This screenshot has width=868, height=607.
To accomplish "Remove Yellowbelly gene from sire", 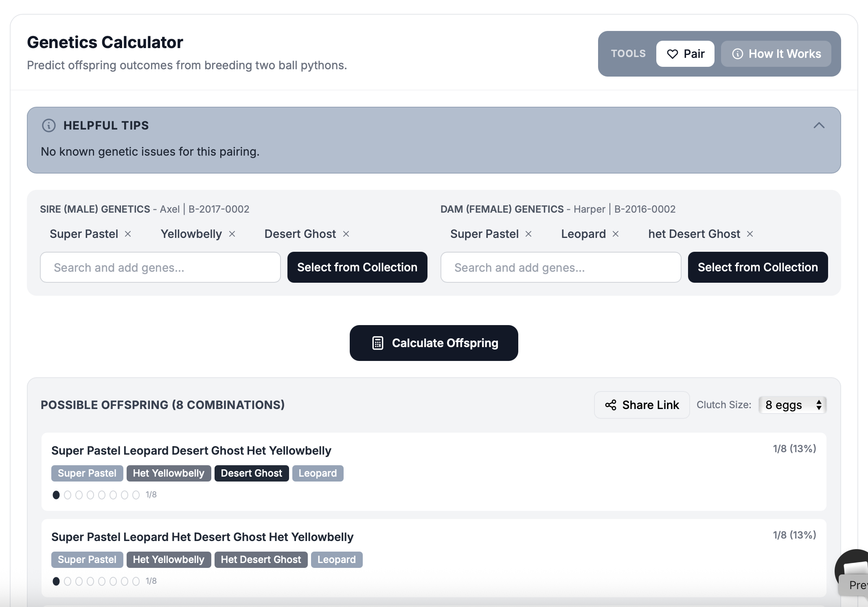I will coord(232,234).
